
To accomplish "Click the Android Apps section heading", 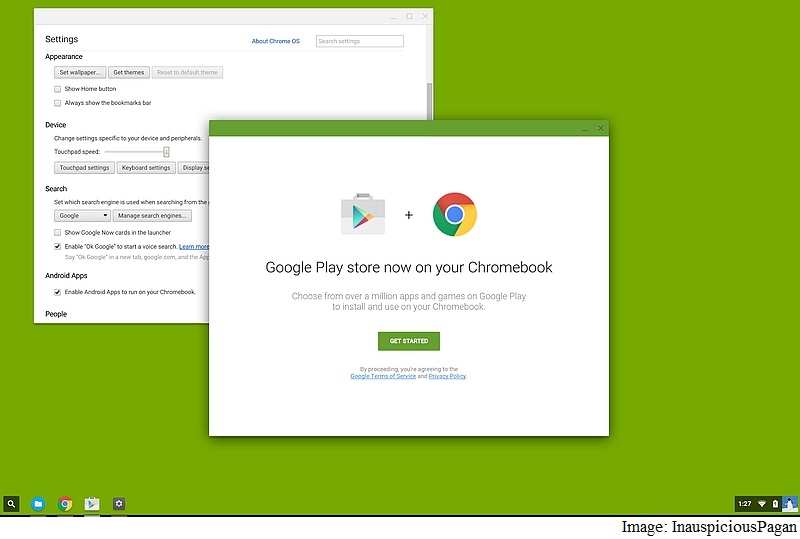I will coord(66,276).
